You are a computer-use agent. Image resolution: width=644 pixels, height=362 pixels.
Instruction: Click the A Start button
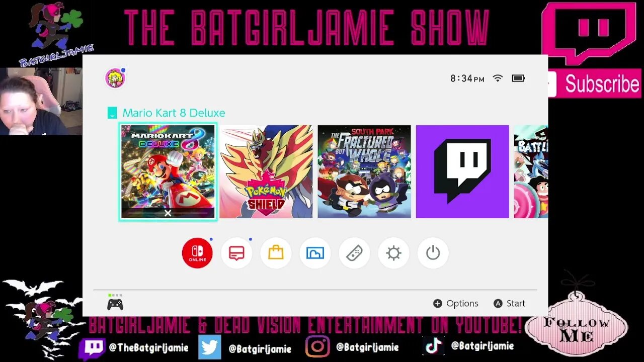click(x=509, y=303)
